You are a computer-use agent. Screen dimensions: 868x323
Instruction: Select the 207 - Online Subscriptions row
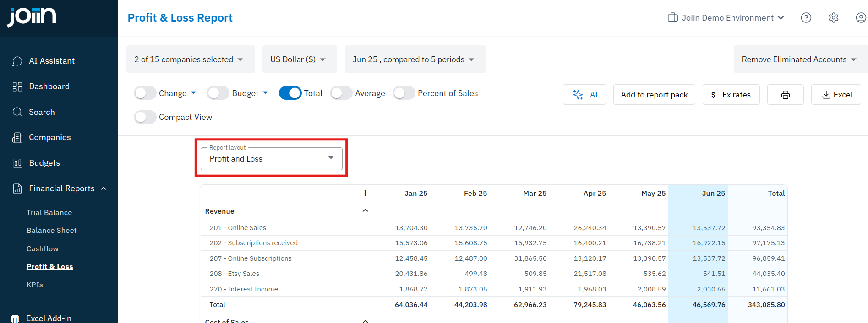click(x=494, y=258)
